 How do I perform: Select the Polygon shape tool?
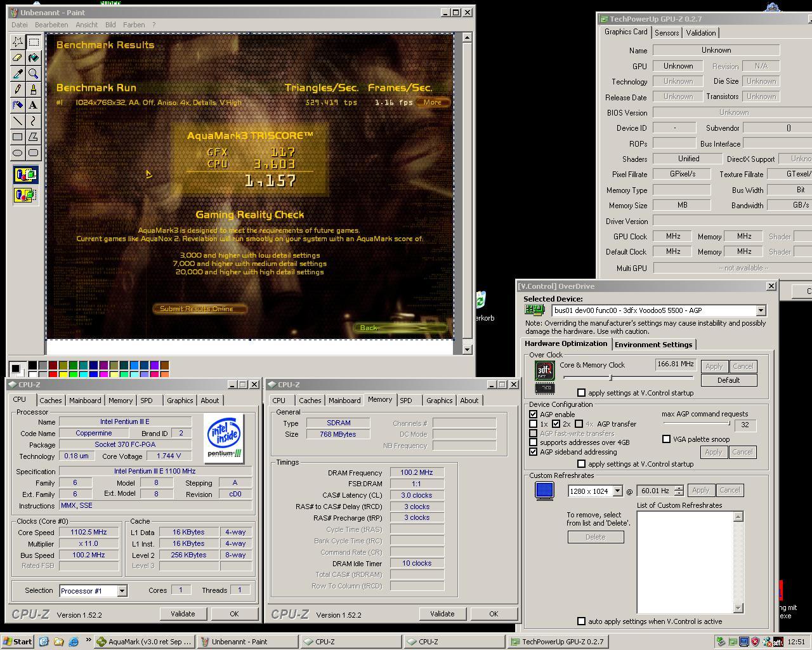34,137
